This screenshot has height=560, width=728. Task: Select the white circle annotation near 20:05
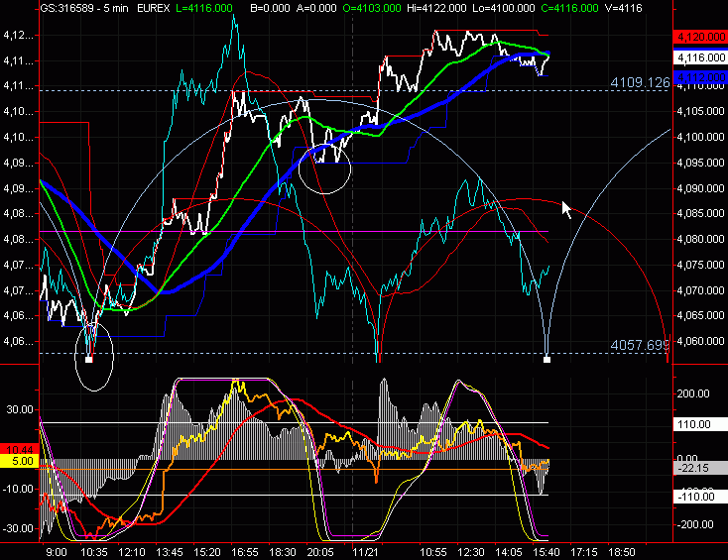324,167
